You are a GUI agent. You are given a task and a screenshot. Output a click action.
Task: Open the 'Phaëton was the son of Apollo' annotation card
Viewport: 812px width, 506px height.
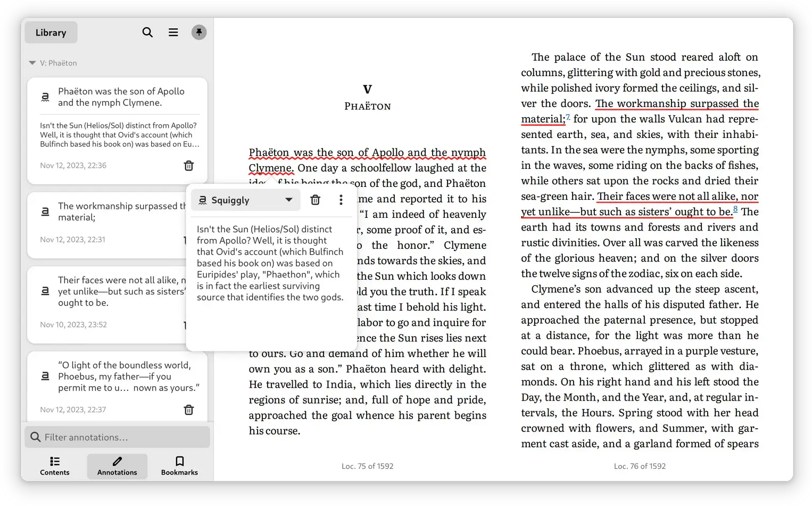click(x=117, y=131)
